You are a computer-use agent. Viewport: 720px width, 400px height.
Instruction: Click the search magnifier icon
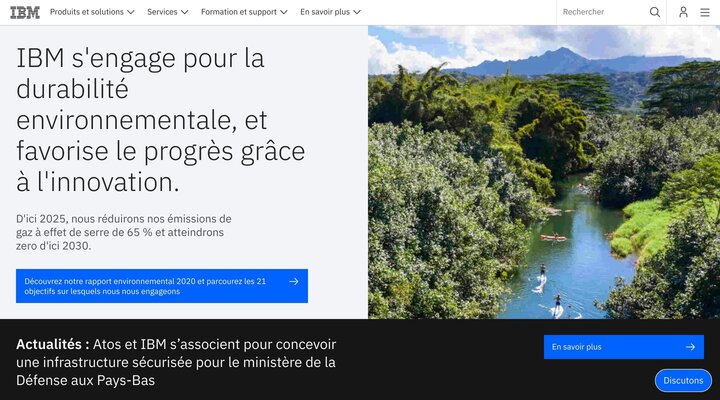[655, 12]
